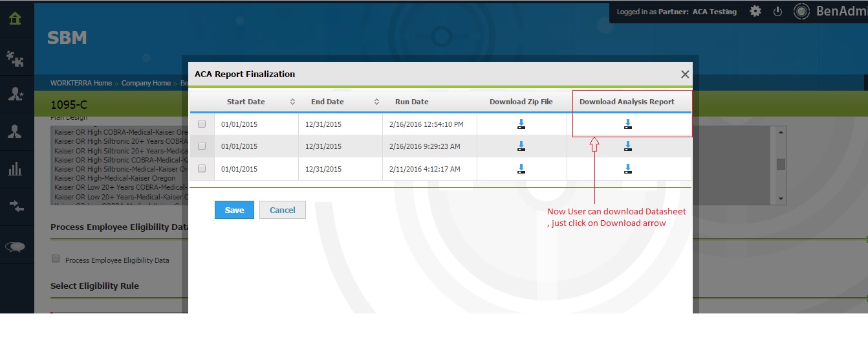Screen dimensions: 868x340
Task: Sort by End Date column arrows
Action: pos(376,102)
